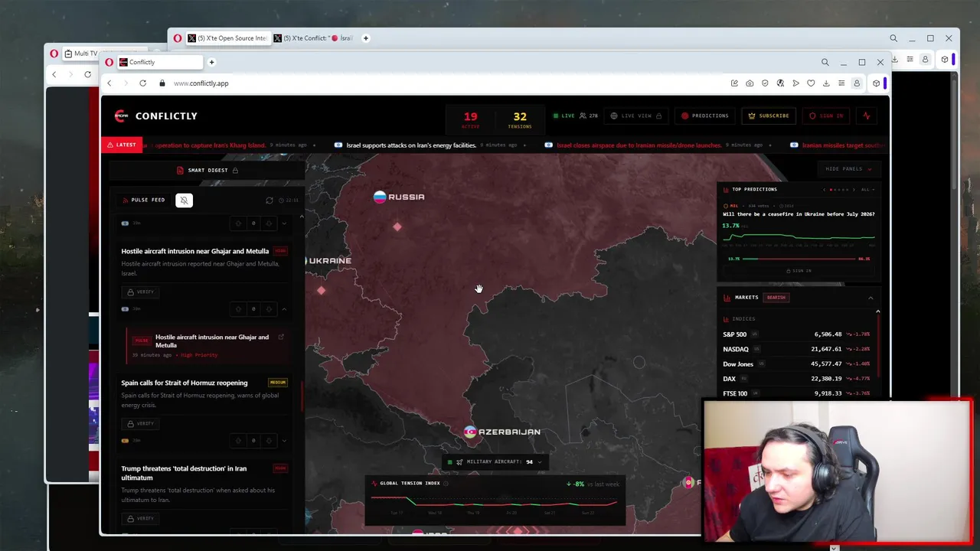This screenshot has height=551, width=980.
Task: Open external link for Hostile aircraft pulse item
Action: point(281,337)
